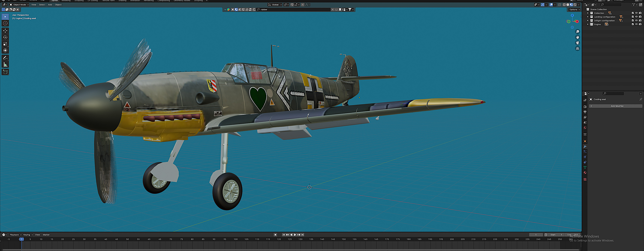Hide Landing configuration in viewport via eye

(x=637, y=17)
